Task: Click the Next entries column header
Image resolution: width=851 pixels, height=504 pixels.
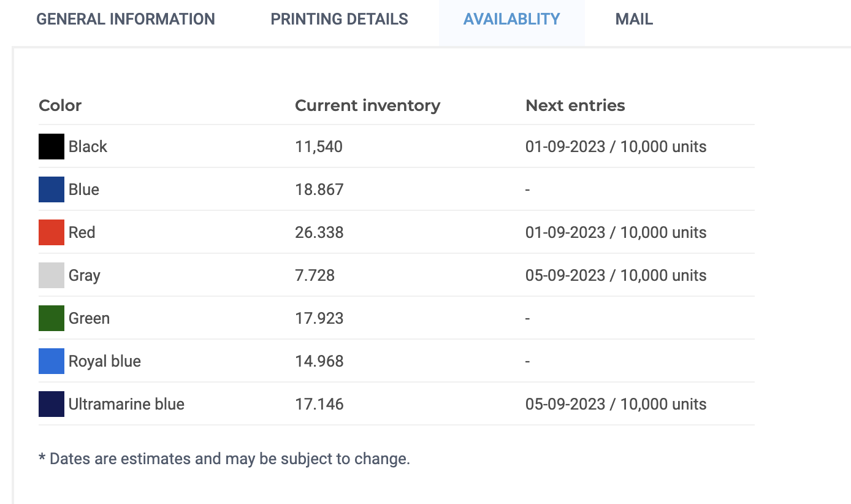Action: pos(575,105)
